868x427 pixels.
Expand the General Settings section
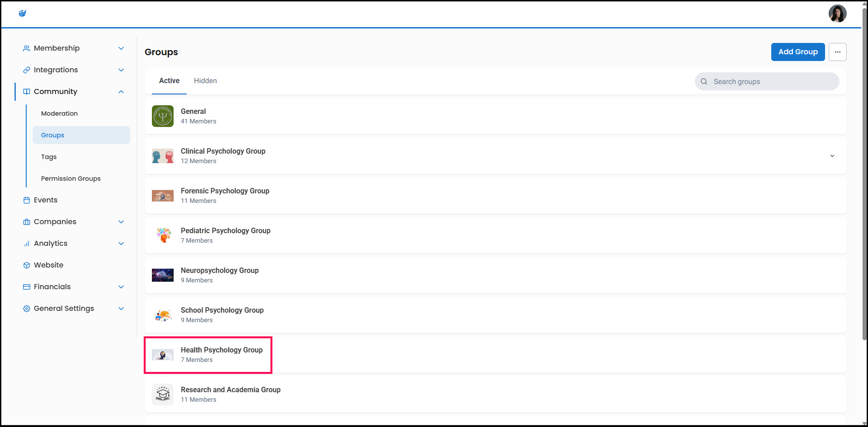pyautogui.click(x=121, y=309)
